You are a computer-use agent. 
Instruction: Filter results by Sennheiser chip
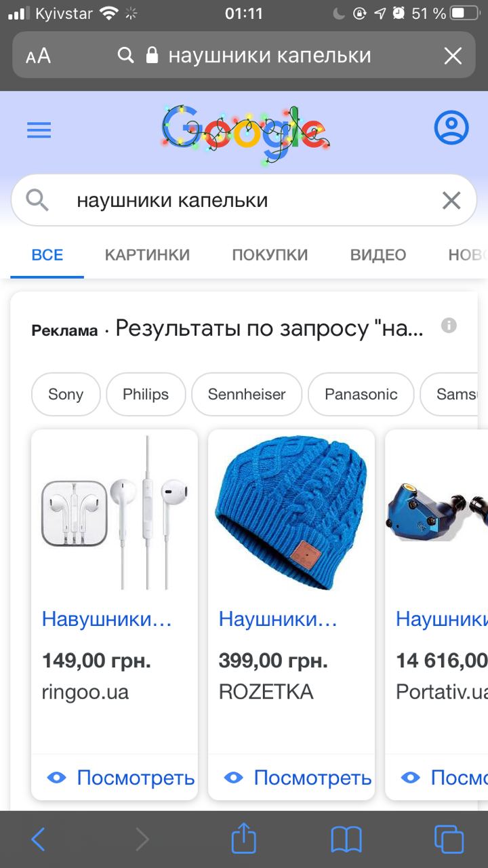pyautogui.click(x=247, y=394)
